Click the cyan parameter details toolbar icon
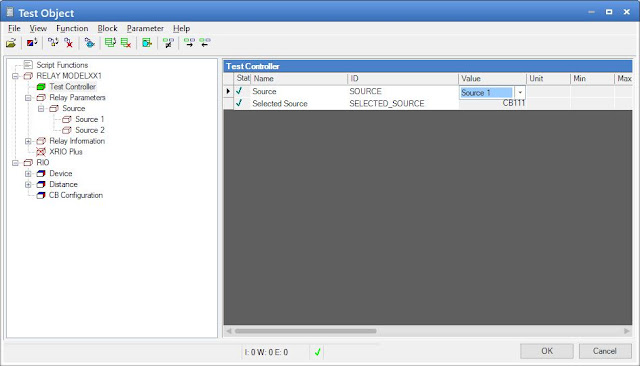This screenshot has width=640, height=366. pyautogui.click(x=147, y=42)
